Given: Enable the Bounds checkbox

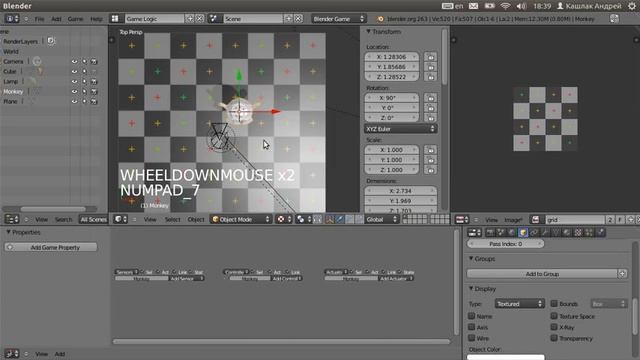Looking at the screenshot, I should (x=554, y=304).
